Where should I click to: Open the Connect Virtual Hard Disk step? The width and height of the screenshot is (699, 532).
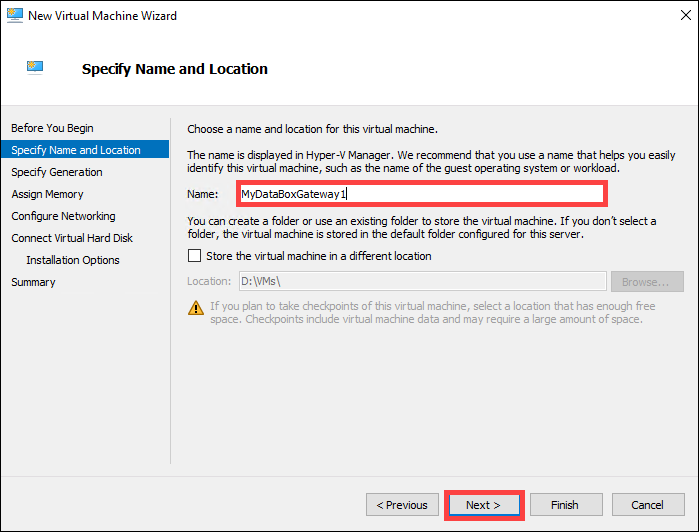72,238
